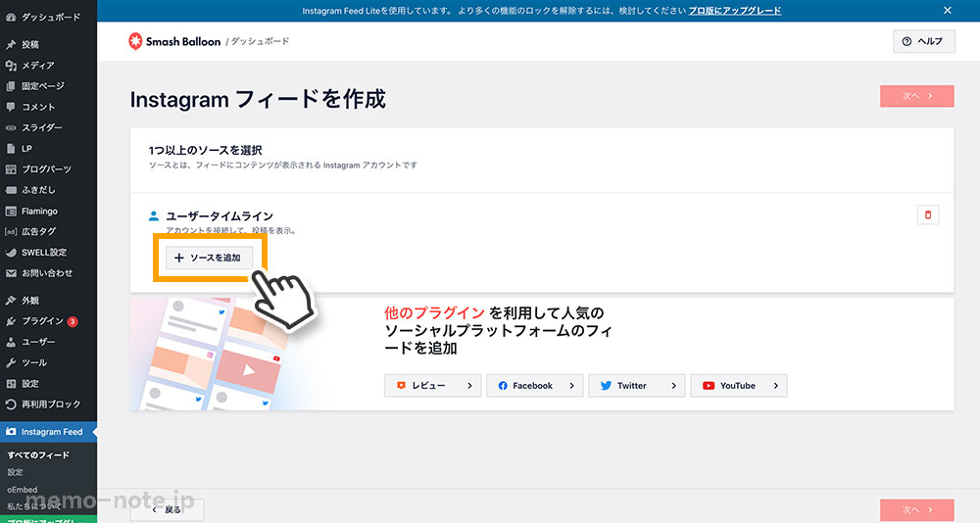Open 再利用ブロック in the sidebar
The width and height of the screenshot is (980, 523).
coord(48,404)
